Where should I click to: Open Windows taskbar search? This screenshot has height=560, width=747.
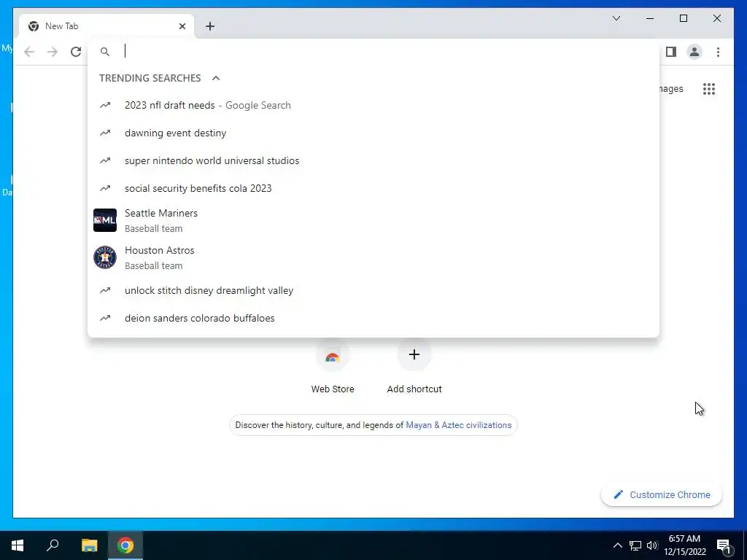(53, 545)
